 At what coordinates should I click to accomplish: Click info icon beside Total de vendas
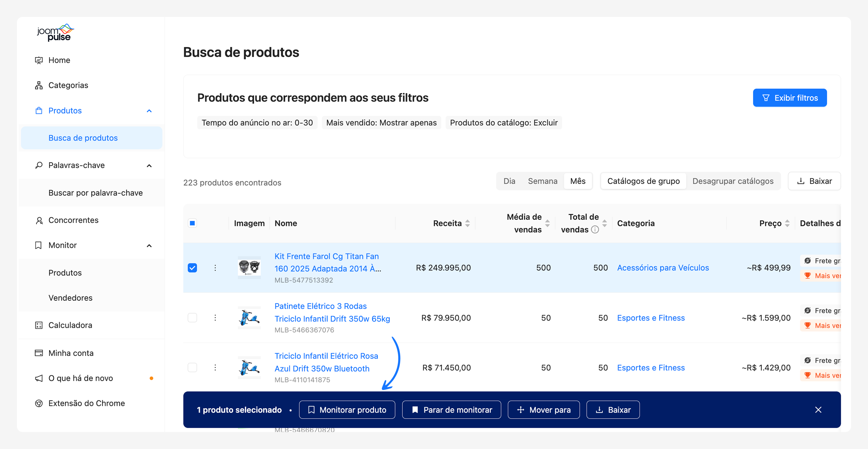pyautogui.click(x=595, y=230)
